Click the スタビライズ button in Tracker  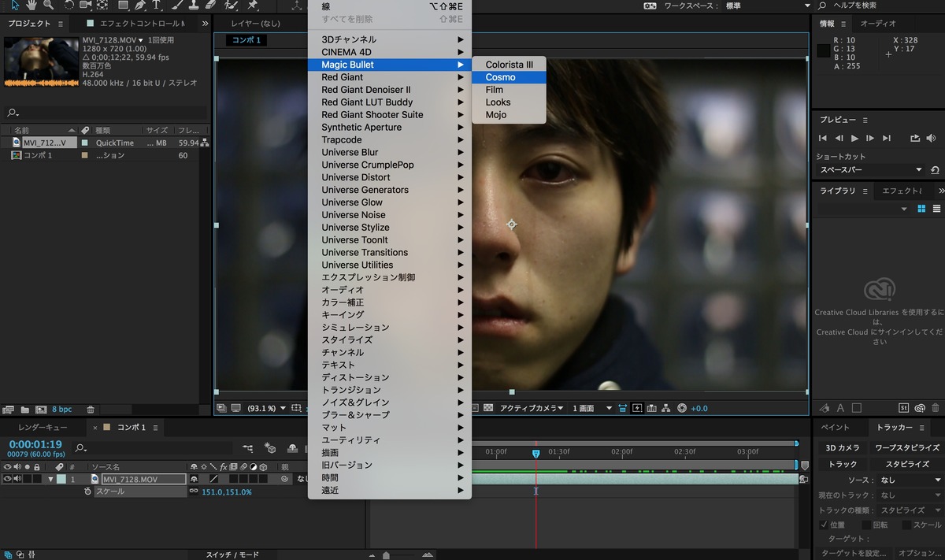coord(907,464)
